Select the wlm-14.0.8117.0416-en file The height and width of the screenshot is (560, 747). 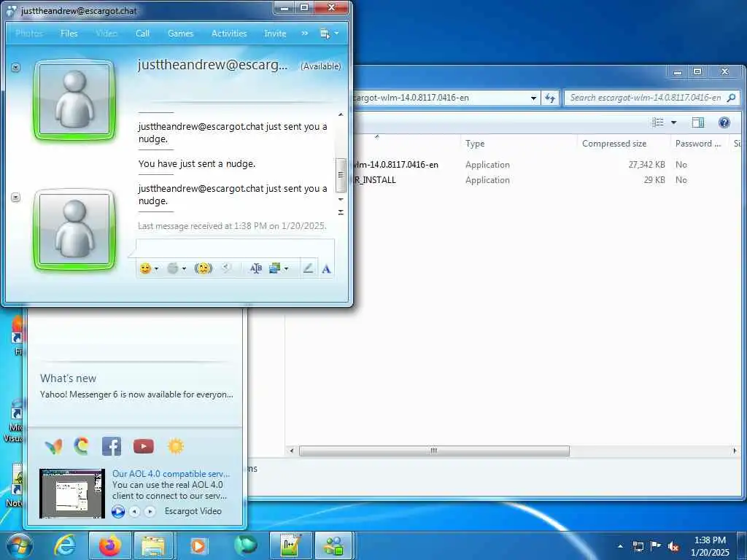pos(395,165)
